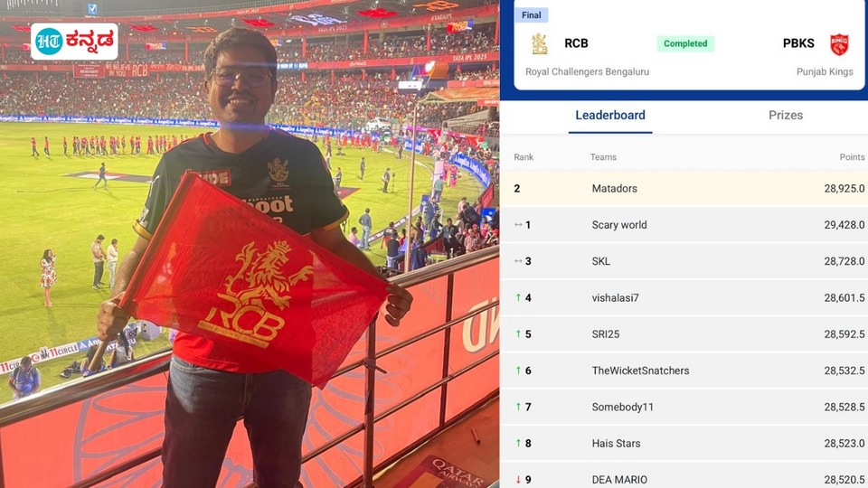Open Somebody11 team row
The image size is (868, 488).
click(684, 407)
